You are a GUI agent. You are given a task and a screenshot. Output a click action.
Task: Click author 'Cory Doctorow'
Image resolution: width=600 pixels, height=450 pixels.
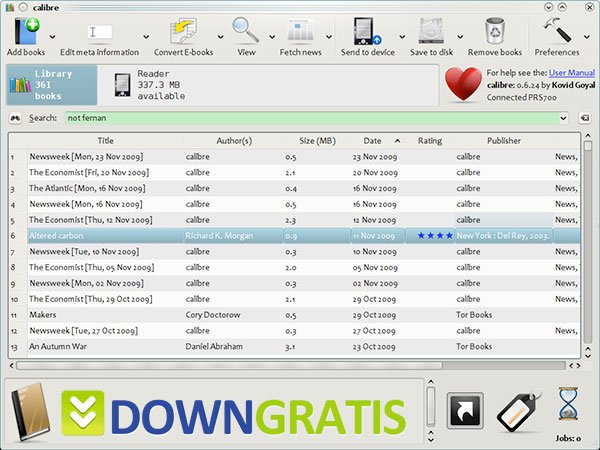coord(213,315)
